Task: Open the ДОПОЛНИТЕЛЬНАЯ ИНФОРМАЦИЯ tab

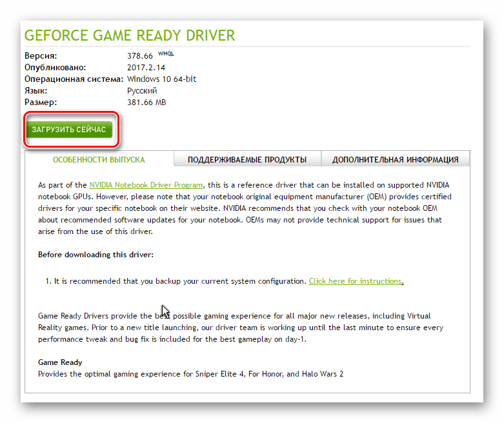Action: coord(396,159)
